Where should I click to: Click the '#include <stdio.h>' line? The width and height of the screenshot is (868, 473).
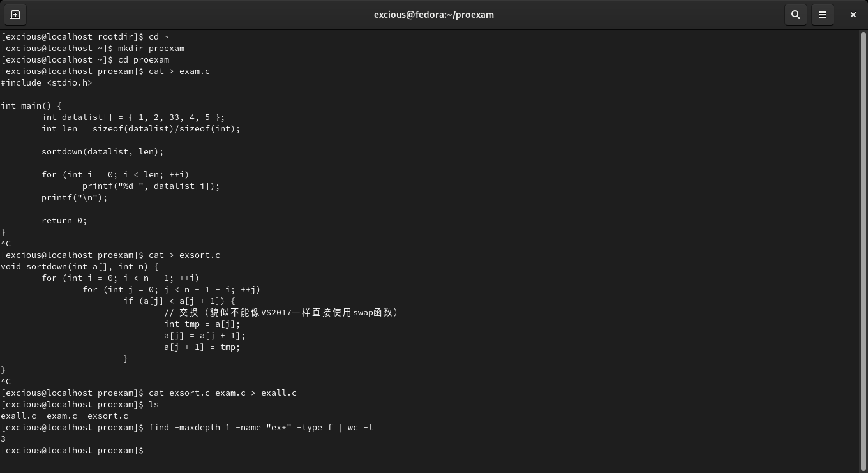coord(47,83)
